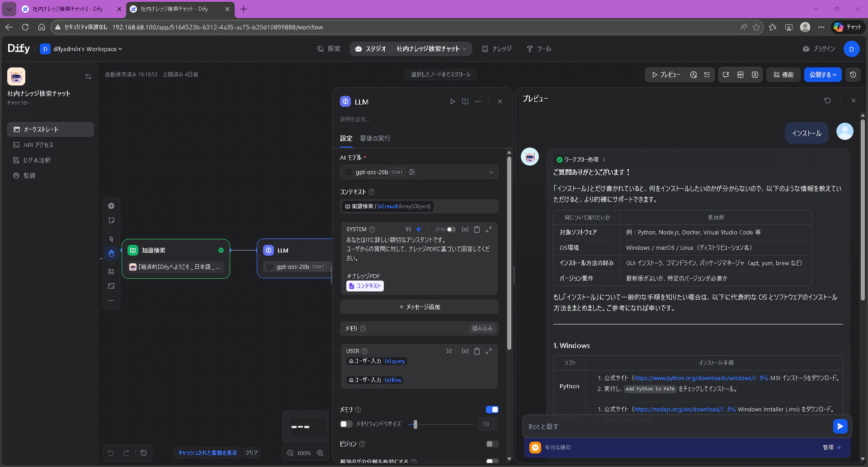Expand the 公開する publish dropdown
The image size is (868, 467).
coord(823,75)
